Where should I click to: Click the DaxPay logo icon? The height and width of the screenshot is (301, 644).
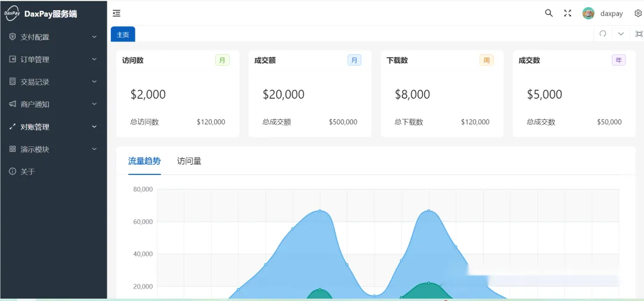tap(12, 14)
